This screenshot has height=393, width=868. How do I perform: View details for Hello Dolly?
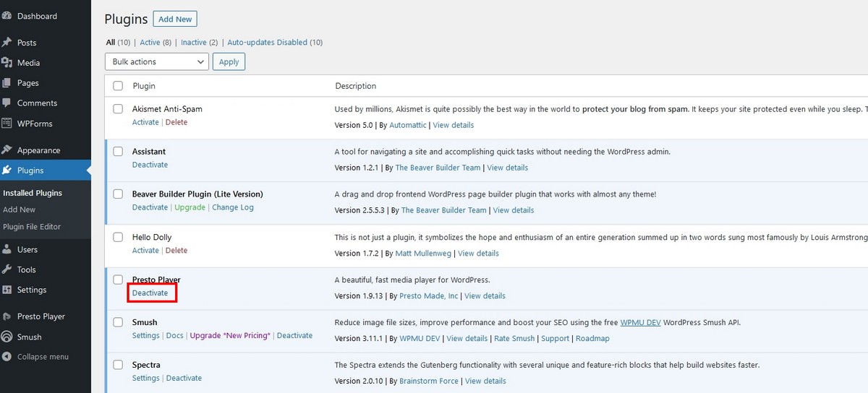pos(478,253)
